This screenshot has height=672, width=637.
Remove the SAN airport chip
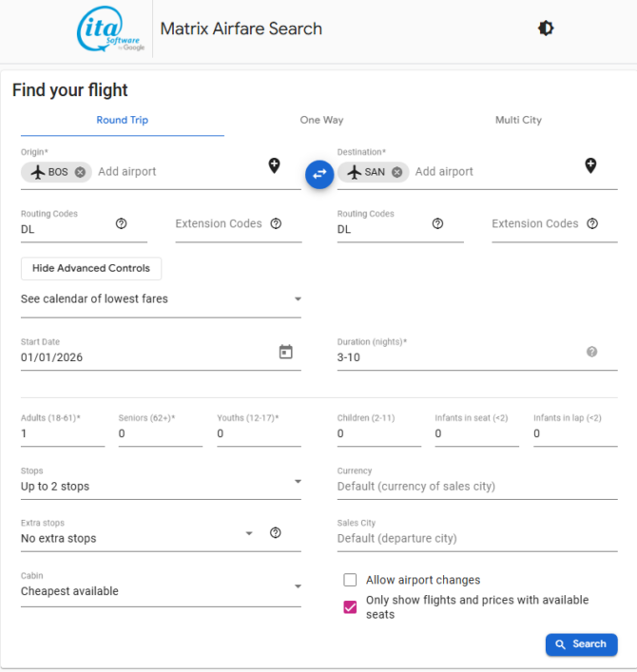[x=396, y=172]
